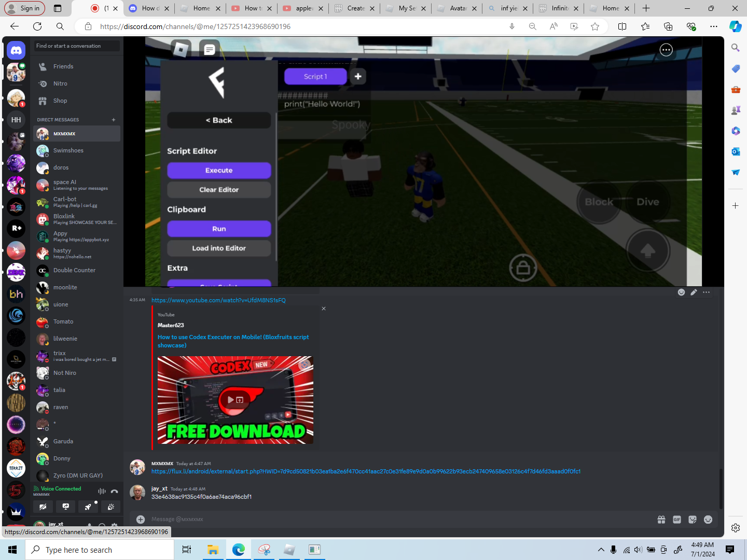Click Load into Editor in shared image
The image size is (747, 560).
point(219,248)
